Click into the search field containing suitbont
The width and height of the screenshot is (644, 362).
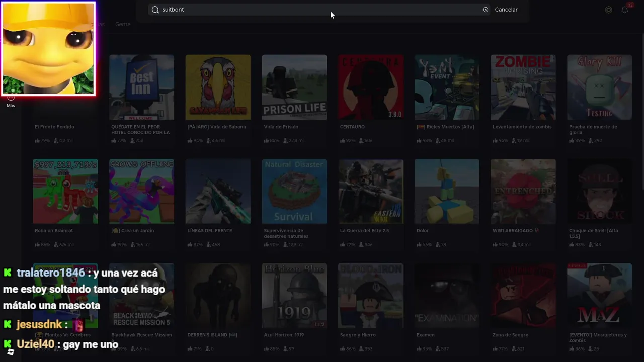(x=319, y=10)
